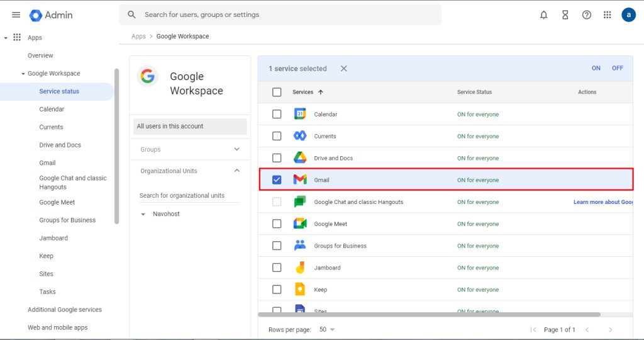Click the Apps grid icon in sidebar
The width and height of the screenshot is (644, 340).
17,37
